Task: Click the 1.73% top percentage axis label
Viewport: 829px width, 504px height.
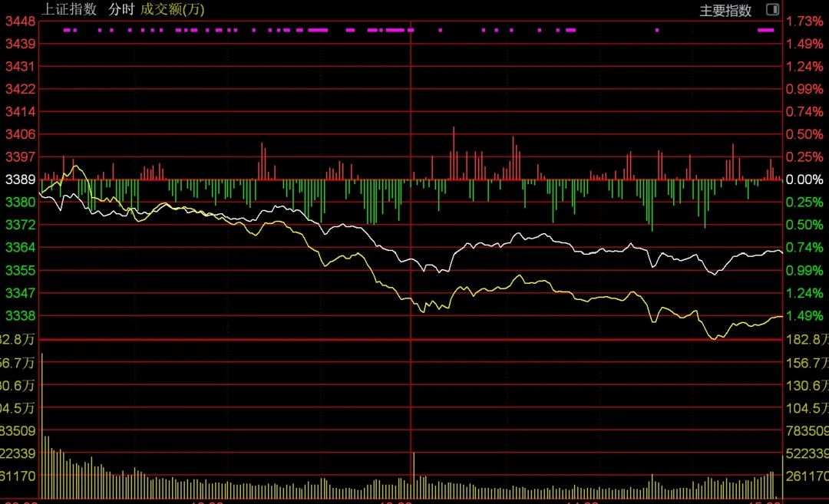Action: click(804, 21)
